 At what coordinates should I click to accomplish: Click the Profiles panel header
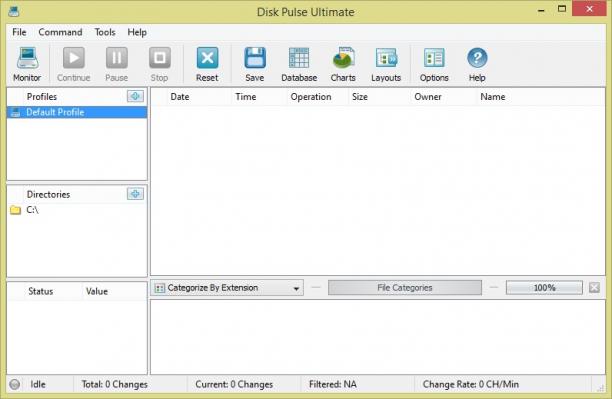coord(42,96)
